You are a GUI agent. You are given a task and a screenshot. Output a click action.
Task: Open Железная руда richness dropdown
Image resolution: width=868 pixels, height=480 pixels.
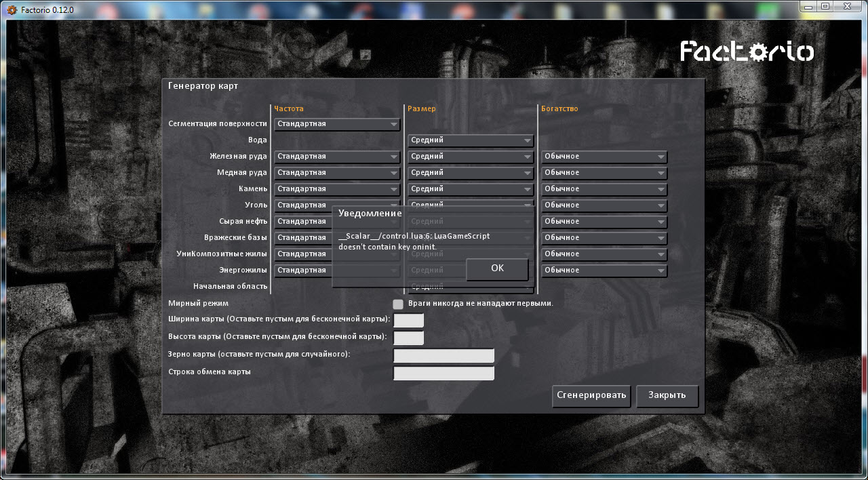[604, 157]
